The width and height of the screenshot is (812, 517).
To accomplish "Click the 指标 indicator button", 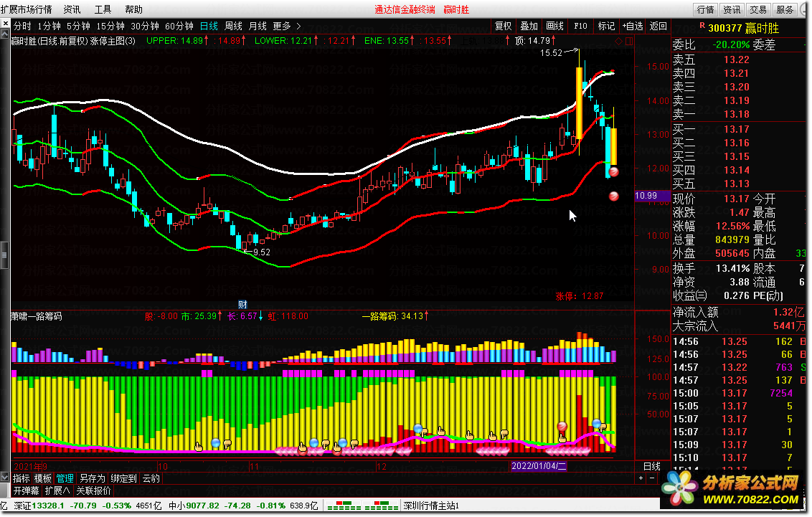I will pyautogui.click(x=22, y=478).
